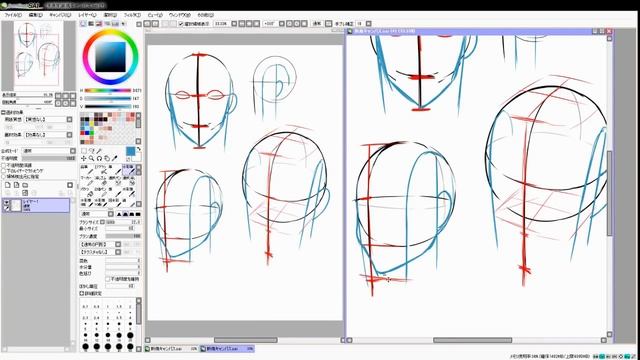Adjust ブラシ濃度 brush density slider
Screen dimensions: 640x360
coord(123,236)
